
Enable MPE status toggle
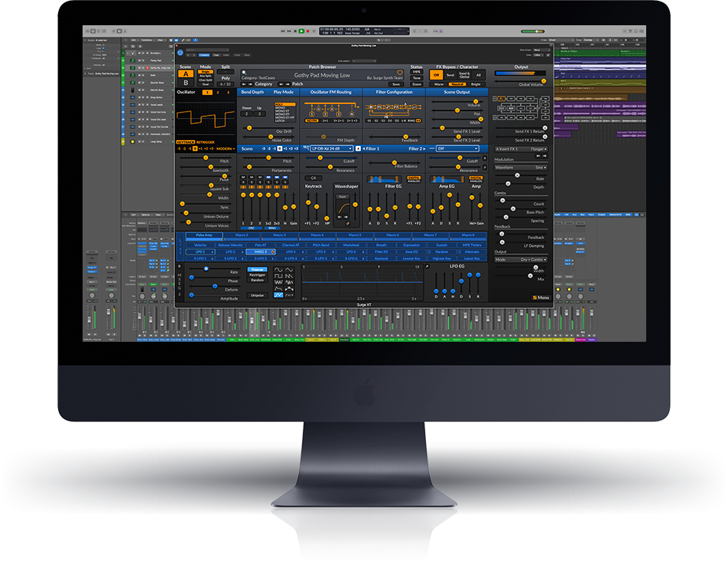[x=417, y=72]
